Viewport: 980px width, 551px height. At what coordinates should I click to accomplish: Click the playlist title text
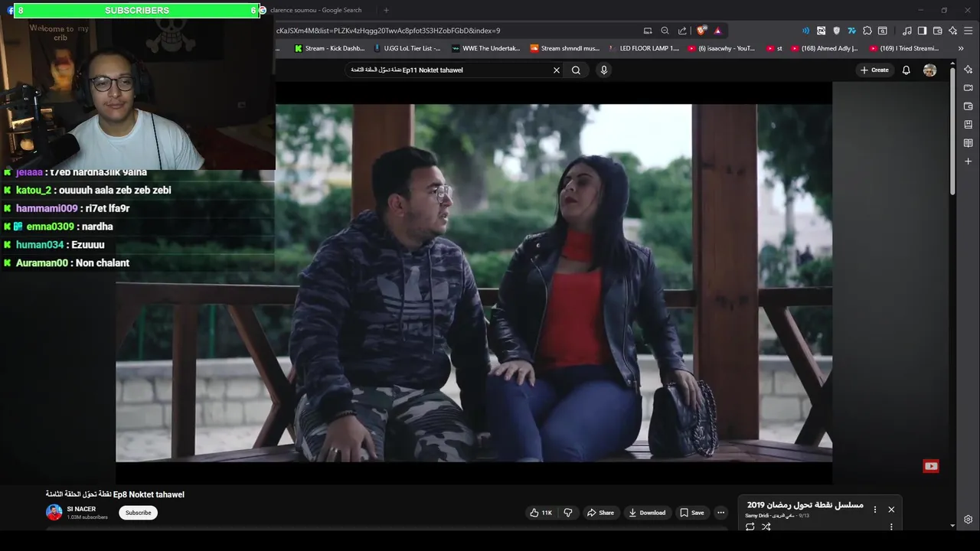click(805, 505)
